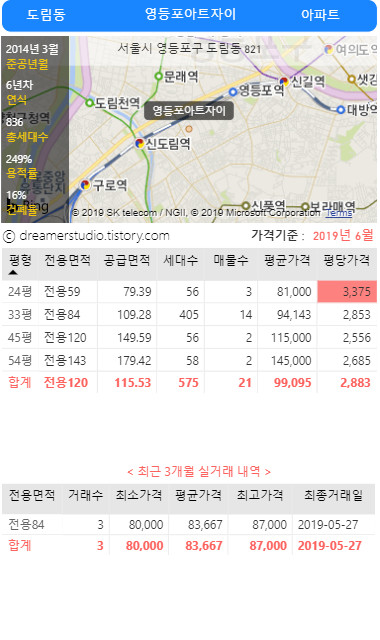The image size is (380, 640).
Task: Click highlighted 3,375 price cell
Action: pos(347,291)
